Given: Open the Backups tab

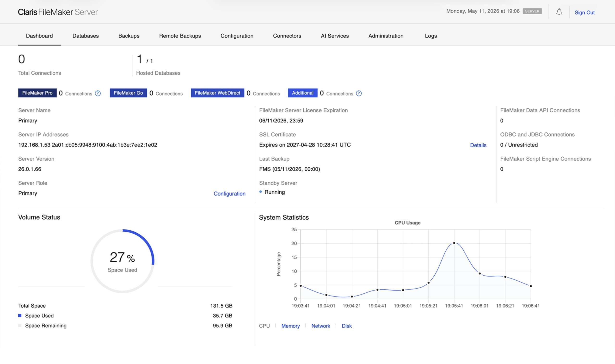Looking at the screenshot, I should point(129,36).
